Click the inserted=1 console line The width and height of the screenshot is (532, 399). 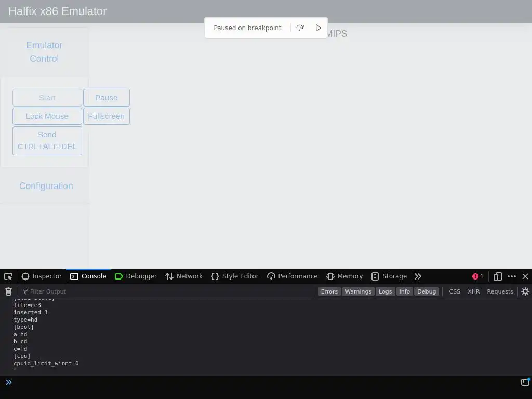coord(31,312)
